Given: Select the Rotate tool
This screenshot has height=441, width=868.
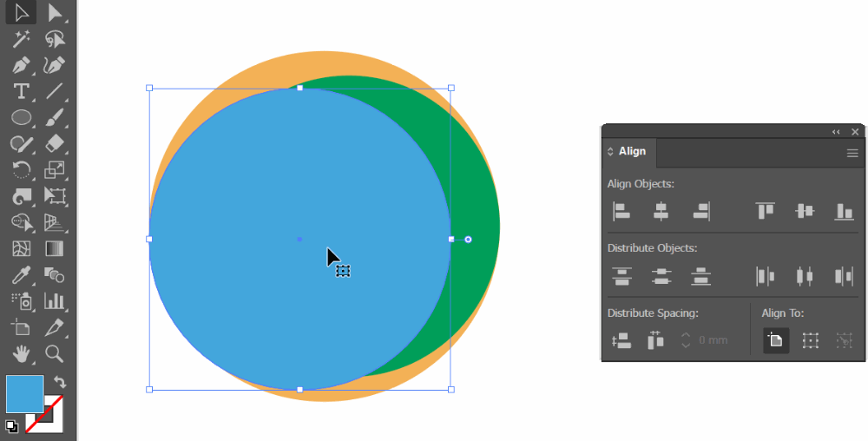Looking at the screenshot, I should pos(21,170).
